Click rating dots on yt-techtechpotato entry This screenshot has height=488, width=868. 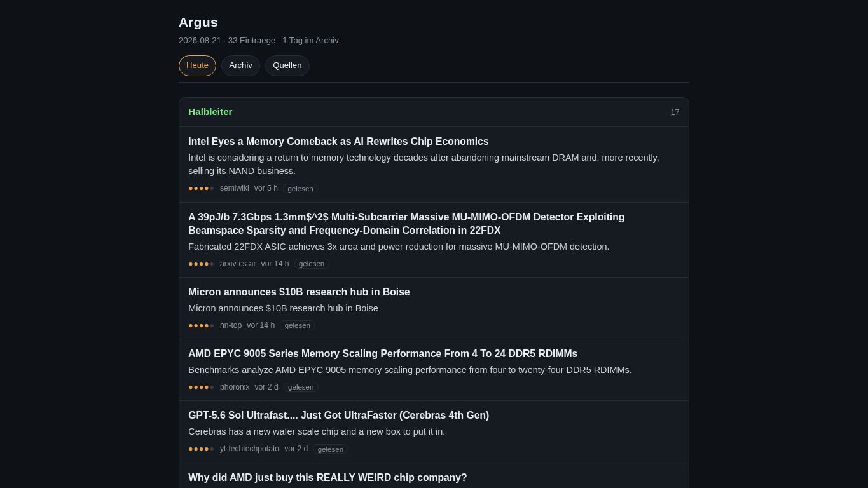[201, 449]
